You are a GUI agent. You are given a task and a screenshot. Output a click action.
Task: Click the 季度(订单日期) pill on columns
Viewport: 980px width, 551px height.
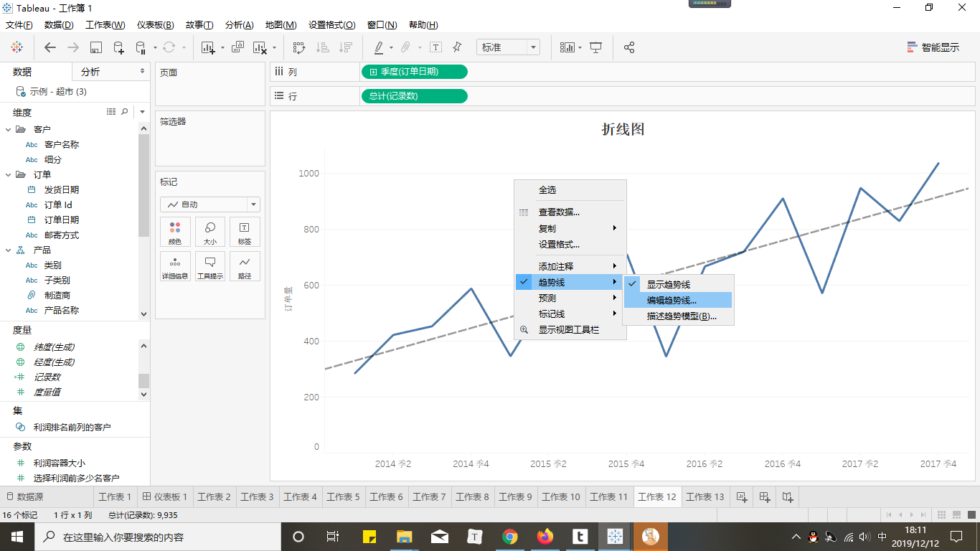click(414, 72)
